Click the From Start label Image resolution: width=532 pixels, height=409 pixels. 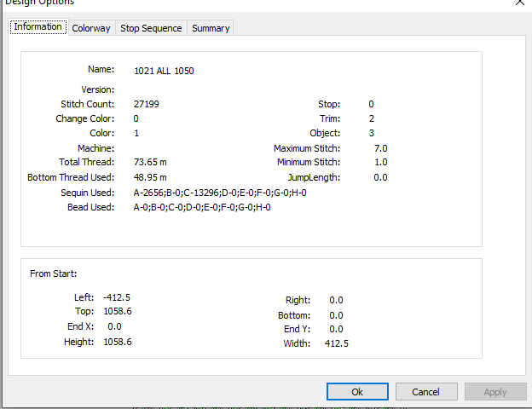pos(53,274)
